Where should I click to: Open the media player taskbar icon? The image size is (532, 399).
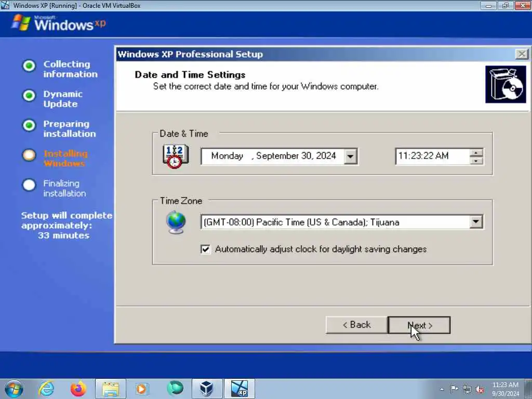tap(141, 389)
